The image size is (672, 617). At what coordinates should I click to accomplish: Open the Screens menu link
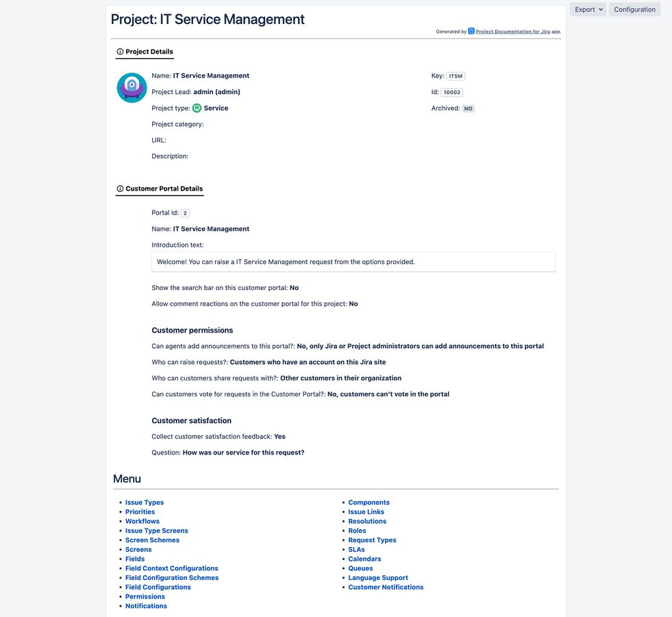138,550
